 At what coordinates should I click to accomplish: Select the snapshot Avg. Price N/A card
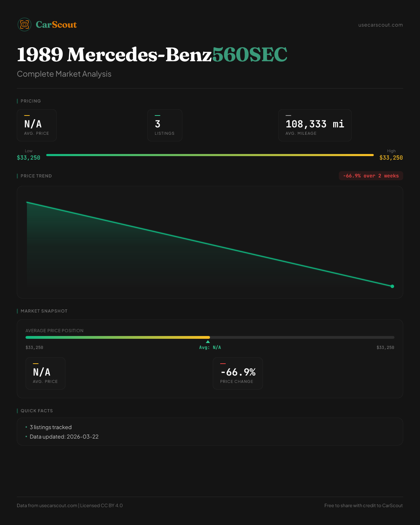pos(45,373)
